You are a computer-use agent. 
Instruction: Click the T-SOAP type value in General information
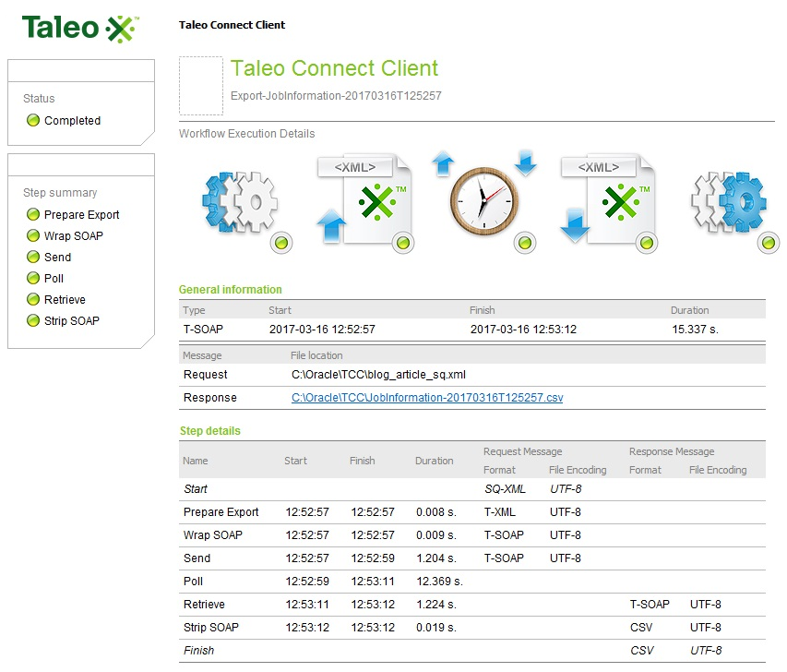[203, 329]
